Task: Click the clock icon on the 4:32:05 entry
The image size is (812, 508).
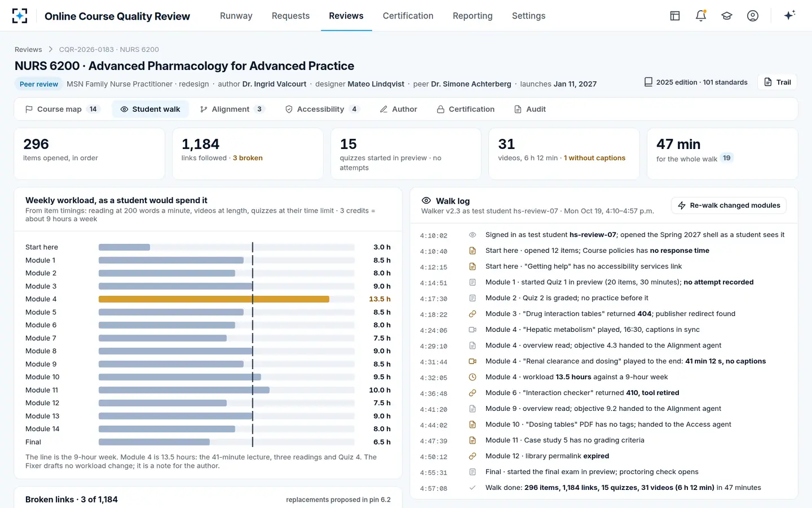Action: tap(473, 377)
